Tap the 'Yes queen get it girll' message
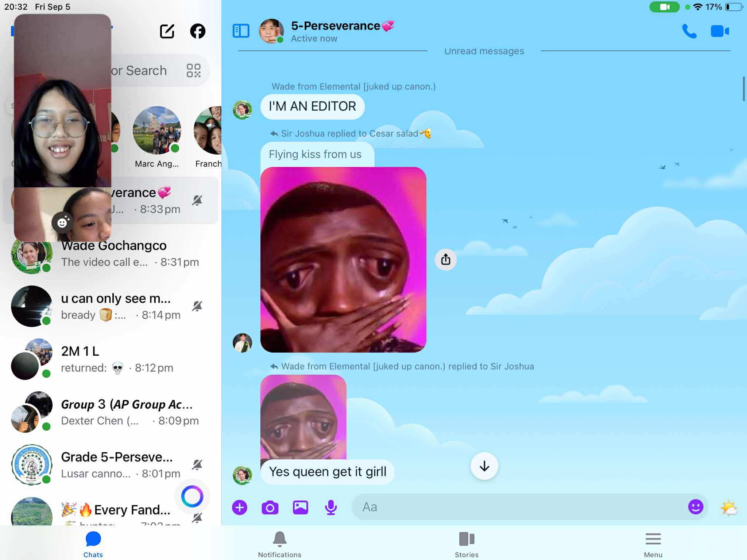This screenshot has height=560, width=747. pyautogui.click(x=328, y=472)
